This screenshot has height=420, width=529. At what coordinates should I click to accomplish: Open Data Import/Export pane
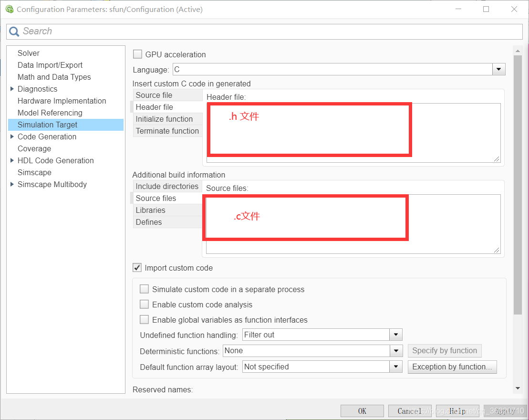[50, 65]
